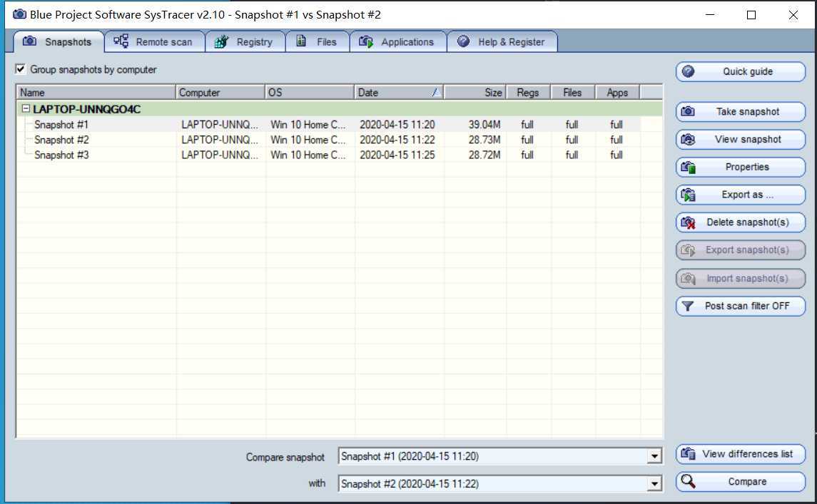
Task: Click the View snapshot button
Action: click(741, 139)
